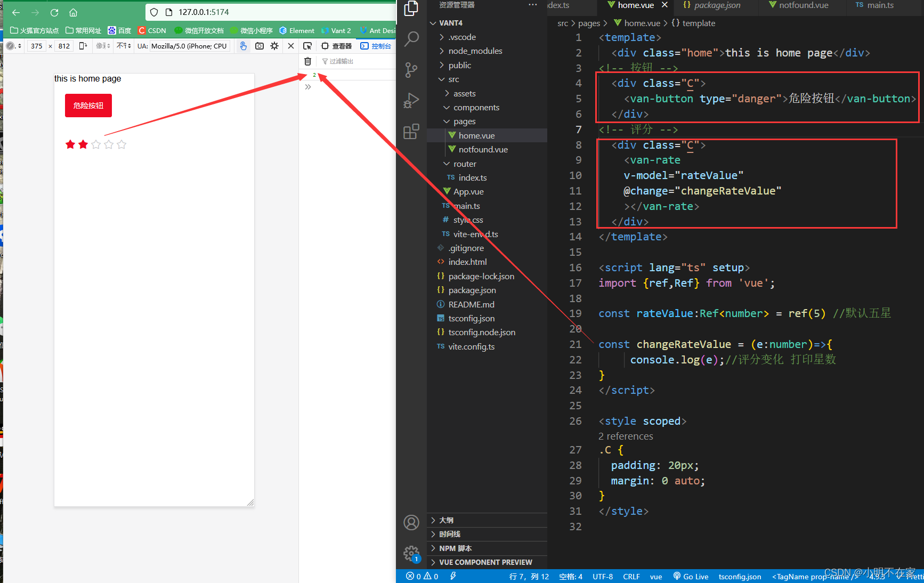Open the browser home page
Viewport: 924px width, 583px height.
point(74,12)
